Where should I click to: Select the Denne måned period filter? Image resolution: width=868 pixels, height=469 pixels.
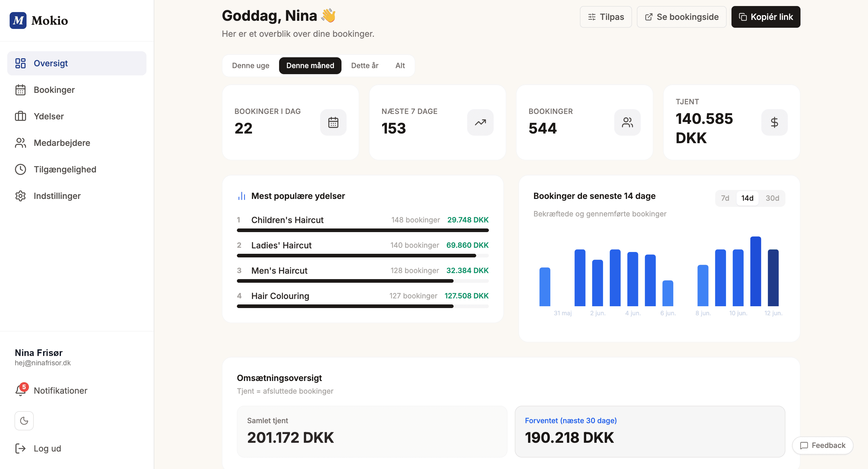coord(310,65)
